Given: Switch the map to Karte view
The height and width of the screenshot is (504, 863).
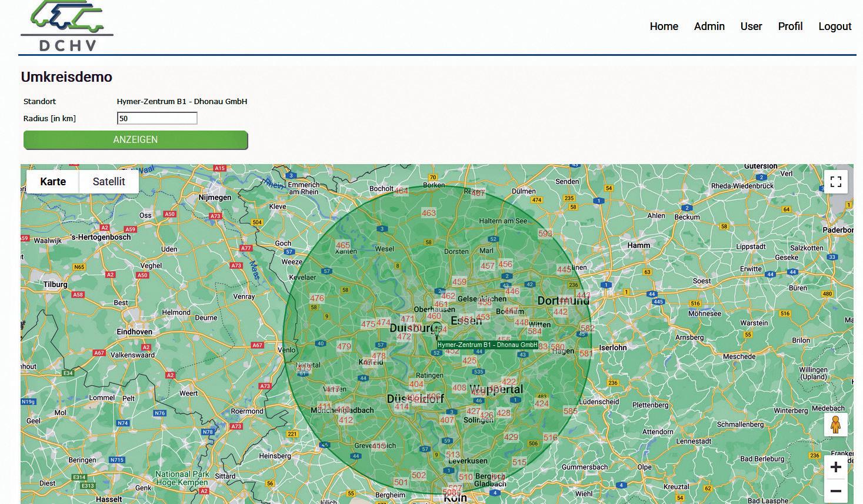Looking at the screenshot, I should (x=53, y=182).
